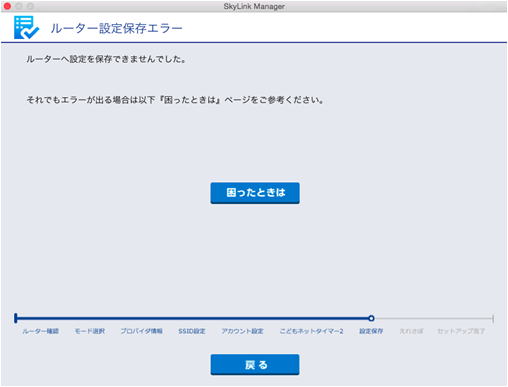The width and height of the screenshot is (508, 387).
Task: Select the モード選択 step label
Action: (90, 331)
